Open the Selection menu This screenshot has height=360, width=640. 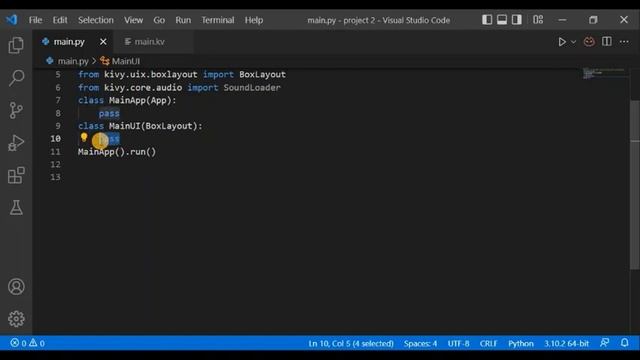pyautogui.click(x=96, y=20)
